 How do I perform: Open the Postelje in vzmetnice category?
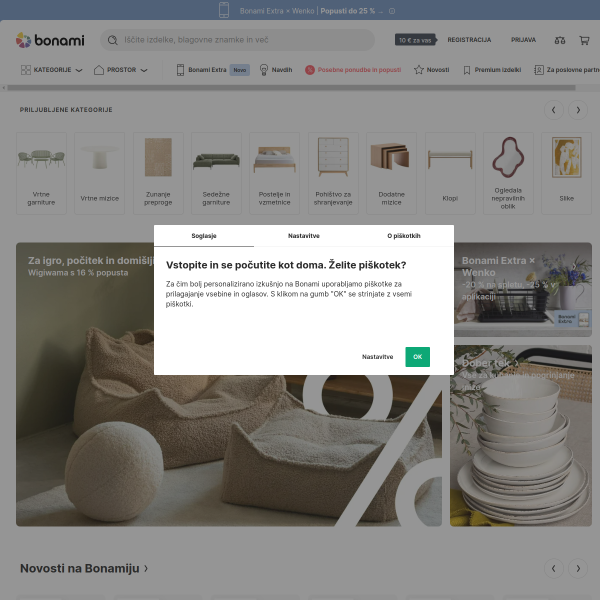274,173
